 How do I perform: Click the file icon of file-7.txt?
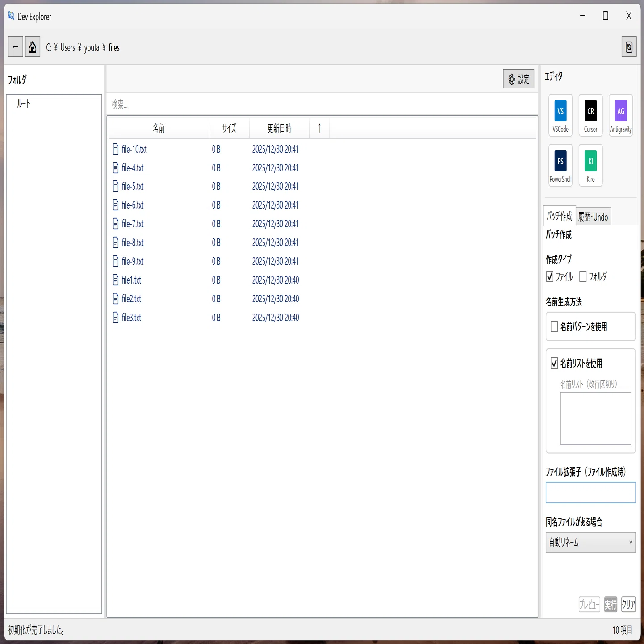[116, 224]
